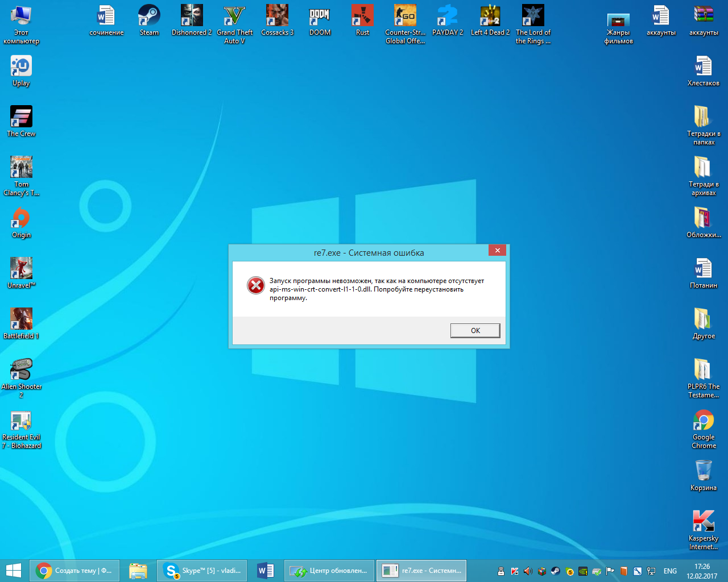Select the Cossacks 3 desktop icon

(x=277, y=20)
